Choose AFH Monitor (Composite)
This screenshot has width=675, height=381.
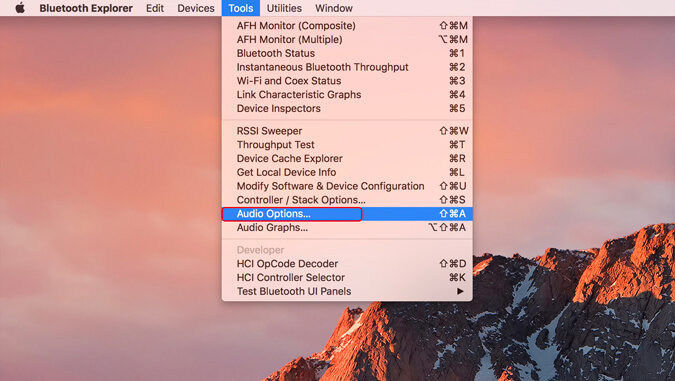click(347, 25)
